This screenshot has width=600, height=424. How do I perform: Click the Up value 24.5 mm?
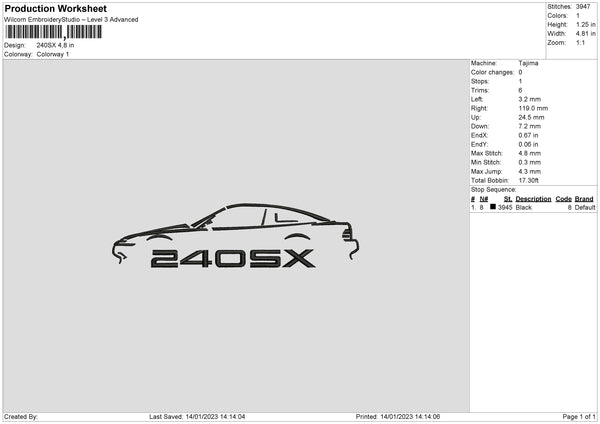(531, 117)
